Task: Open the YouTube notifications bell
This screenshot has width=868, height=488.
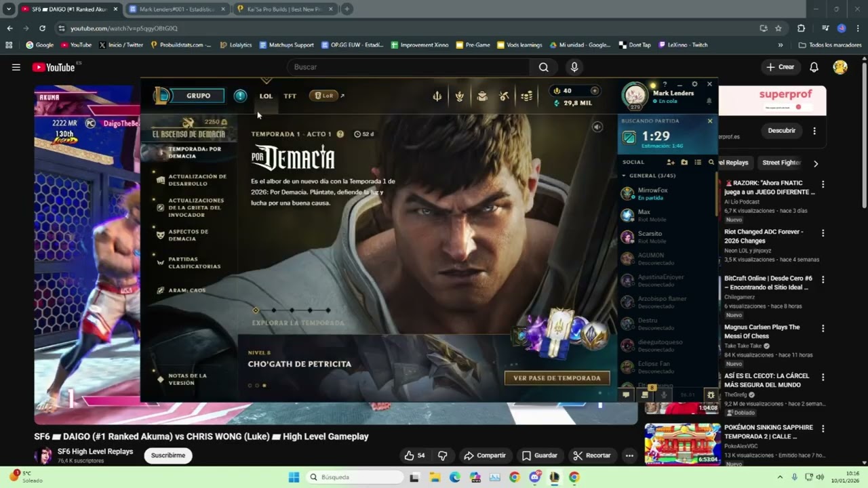Action: [x=814, y=67]
